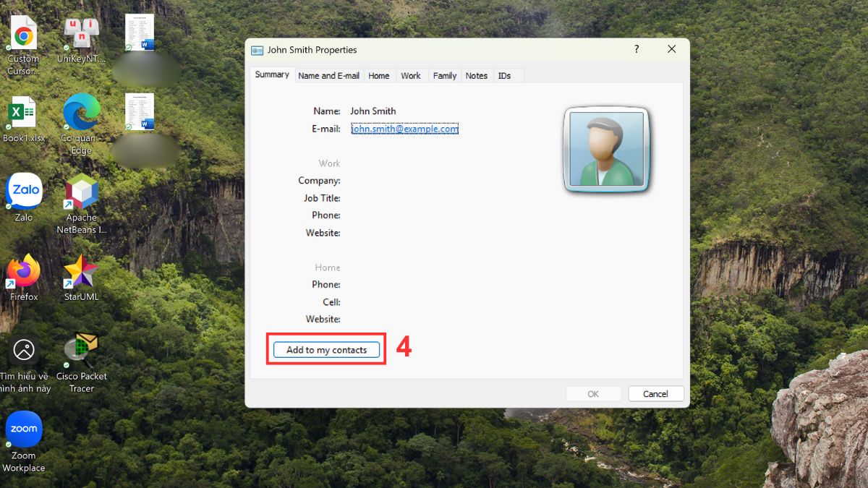Confirm with the OK button
The image size is (868, 488).
click(x=593, y=393)
